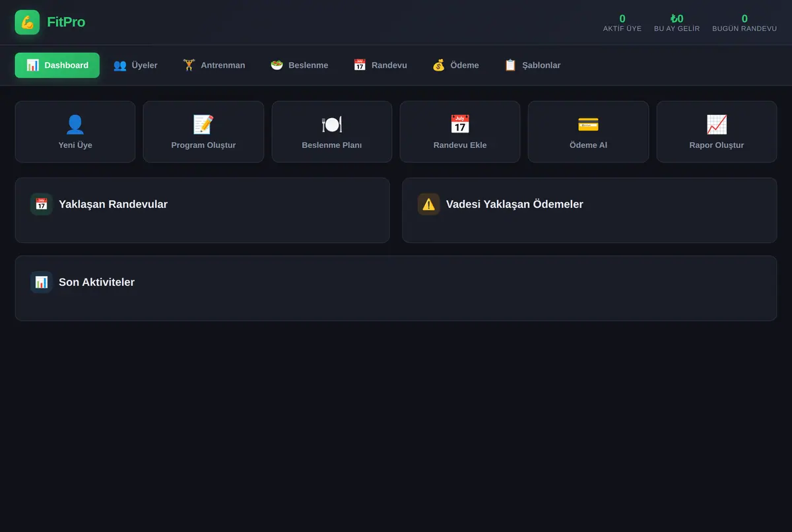Image resolution: width=792 pixels, height=532 pixels.
Task: Click the Yaklaşan Randevular heading
Action: [x=113, y=205]
